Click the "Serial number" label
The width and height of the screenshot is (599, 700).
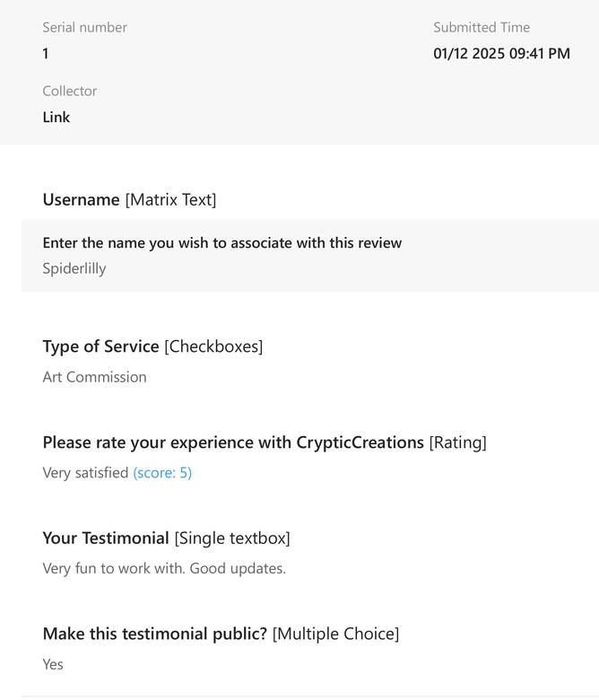click(x=84, y=28)
